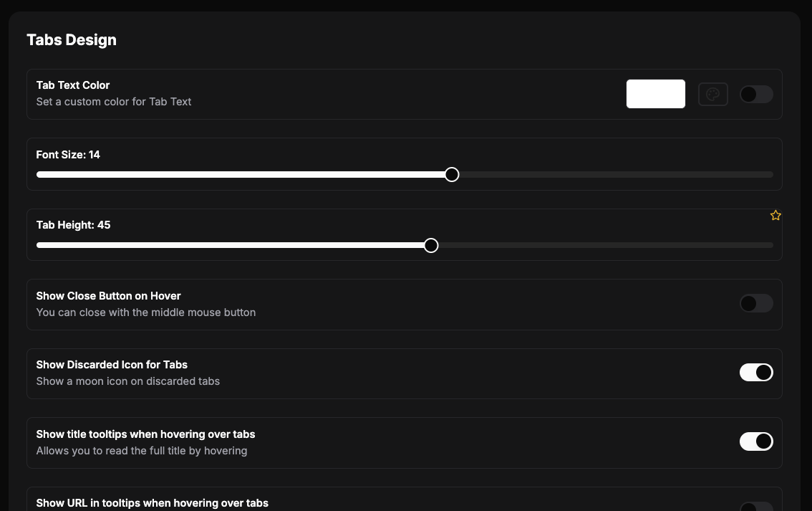The image size is (812, 511).
Task: Click the Tab Height: 45 label
Action: coord(73,225)
